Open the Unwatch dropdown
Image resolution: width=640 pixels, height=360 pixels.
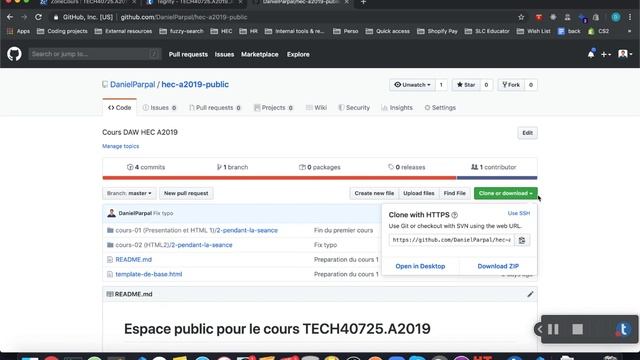point(412,85)
